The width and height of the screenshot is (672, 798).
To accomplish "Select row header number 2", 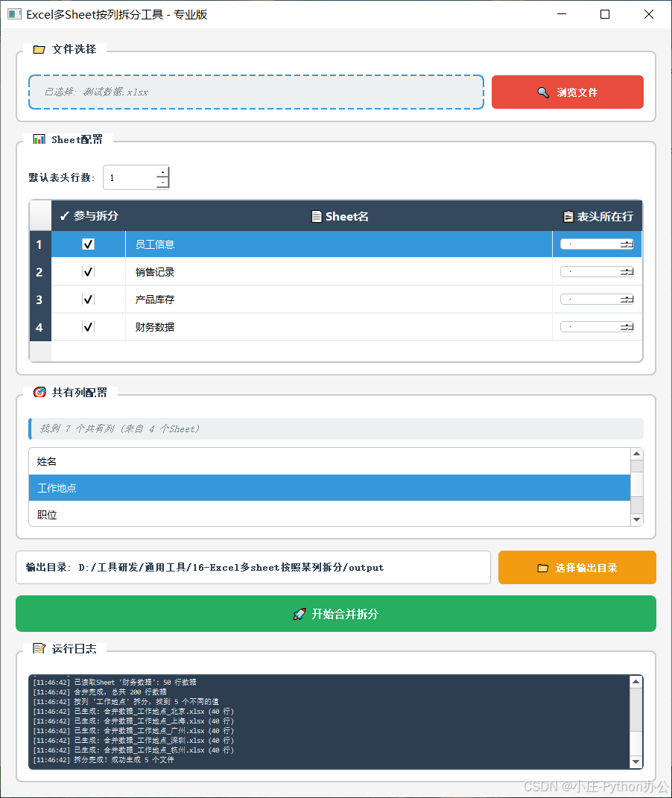I will (x=39, y=272).
